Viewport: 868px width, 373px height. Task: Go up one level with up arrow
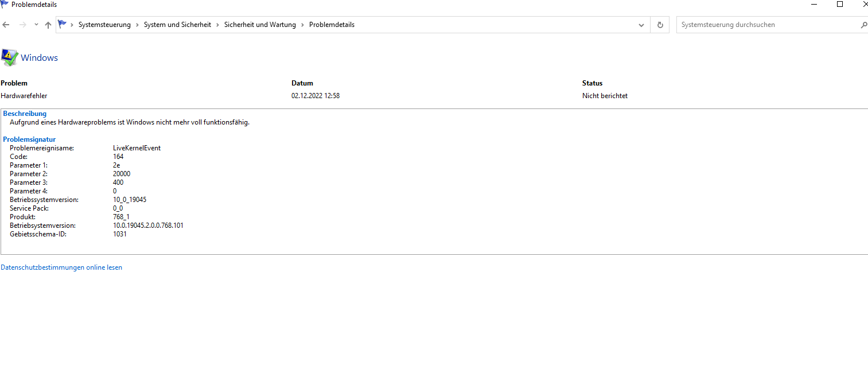48,25
